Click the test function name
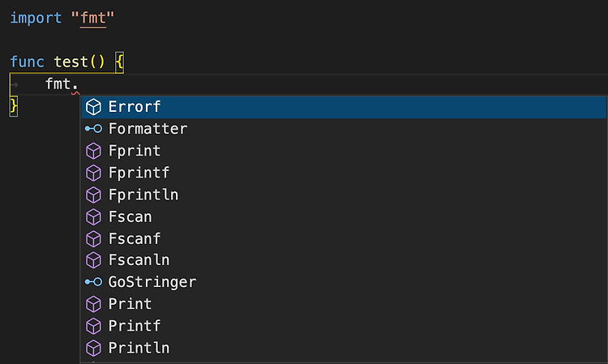The image size is (608, 364). pos(71,62)
